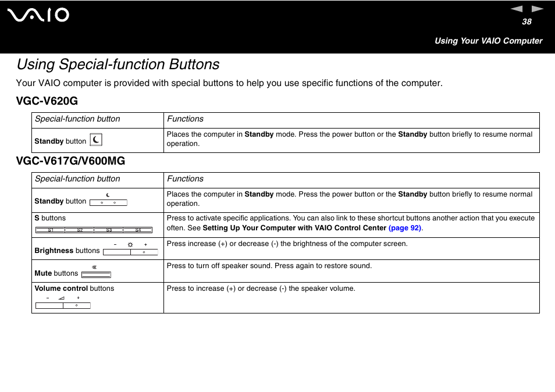Click the 'Volume control buttons' label

(74, 288)
